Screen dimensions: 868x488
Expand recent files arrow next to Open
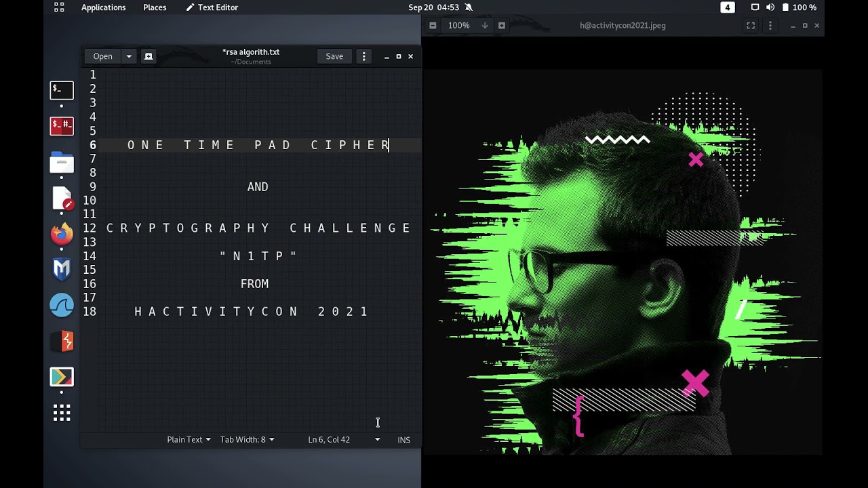tap(129, 56)
